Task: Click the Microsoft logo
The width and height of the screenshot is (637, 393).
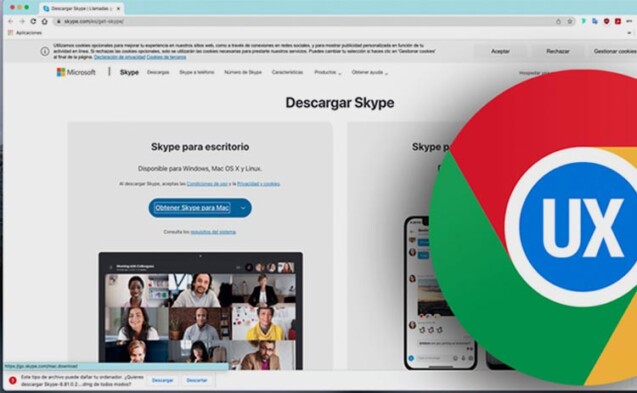Action: [x=76, y=72]
